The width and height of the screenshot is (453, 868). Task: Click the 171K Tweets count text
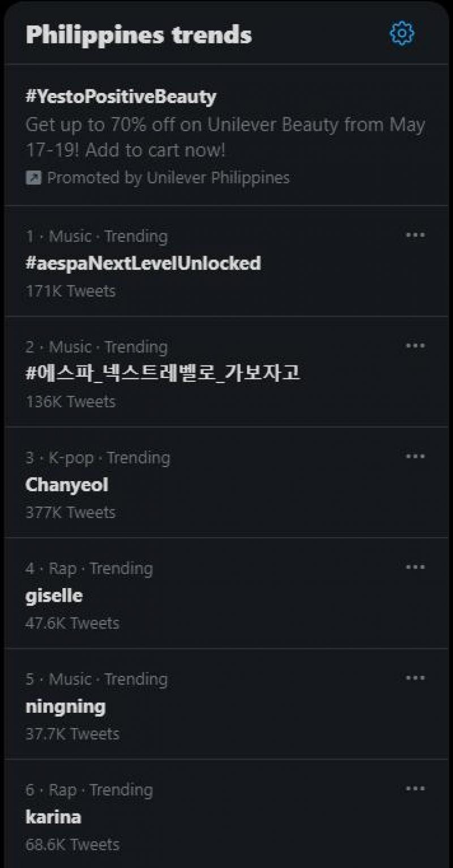tap(70, 291)
